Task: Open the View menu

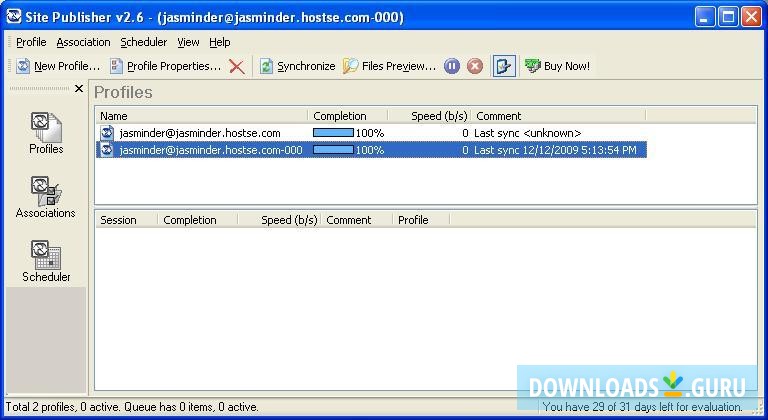Action: [188, 42]
